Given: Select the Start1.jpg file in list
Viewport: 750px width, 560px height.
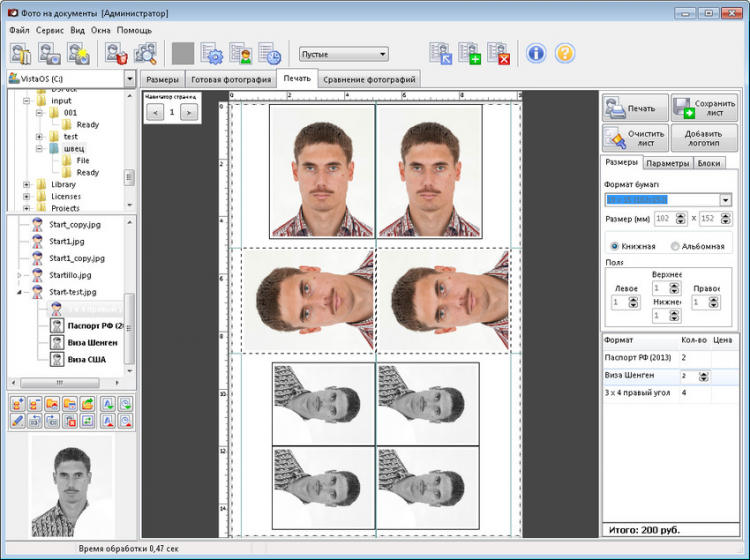Looking at the screenshot, I should (x=64, y=241).
